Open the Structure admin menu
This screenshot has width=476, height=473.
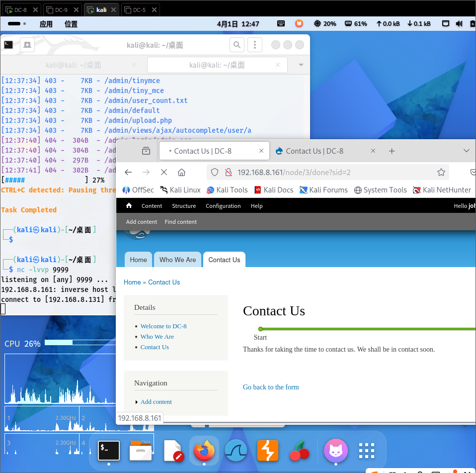point(184,206)
